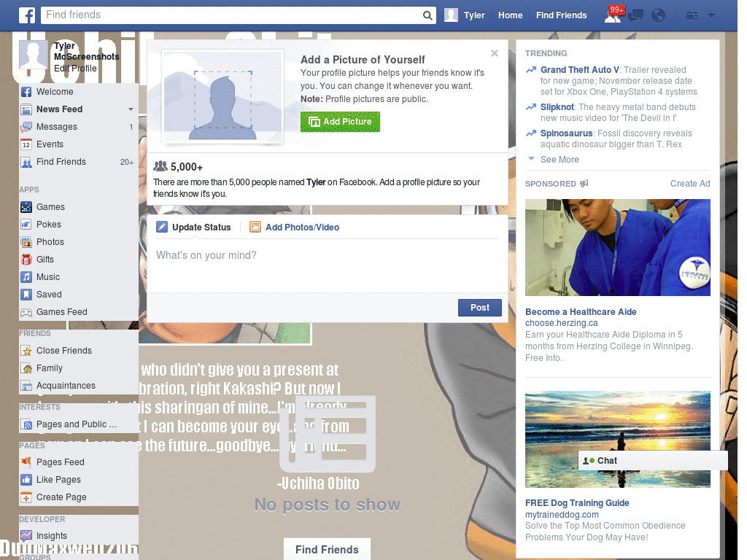Open the Family list icon
The height and width of the screenshot is (560, 747).
coord(26,368)
